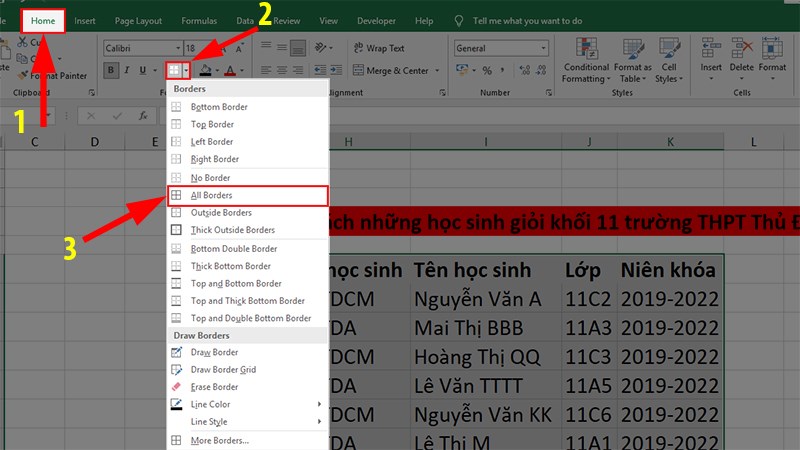This screenshot has height=450, width=800.
Task: Select column K header
Action: point(670,142)
